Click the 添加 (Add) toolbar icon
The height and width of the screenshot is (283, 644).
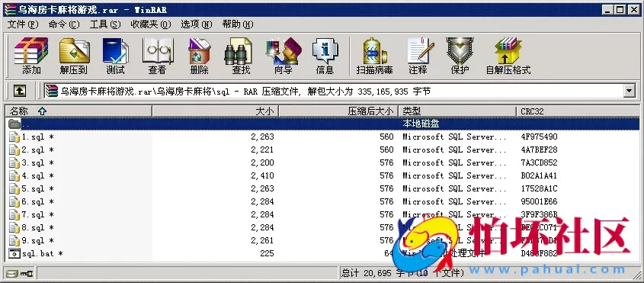[x=31, y=56]
